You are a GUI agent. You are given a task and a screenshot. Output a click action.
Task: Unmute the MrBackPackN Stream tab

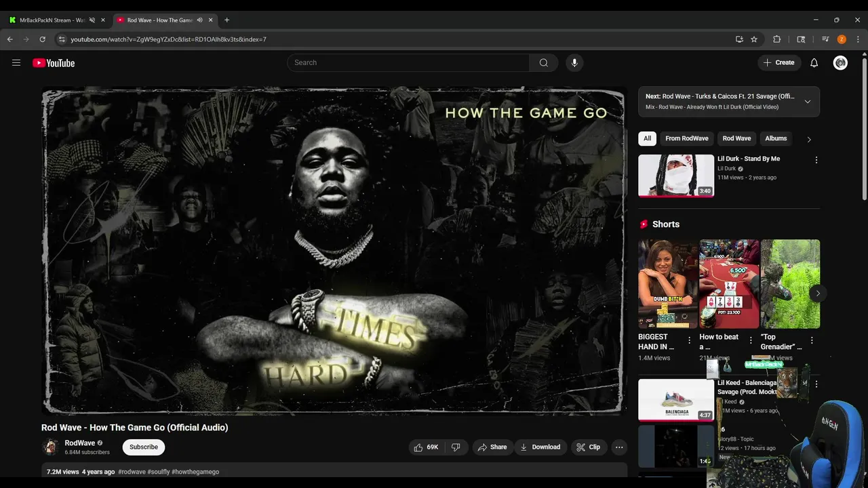[x=92, y=20]
